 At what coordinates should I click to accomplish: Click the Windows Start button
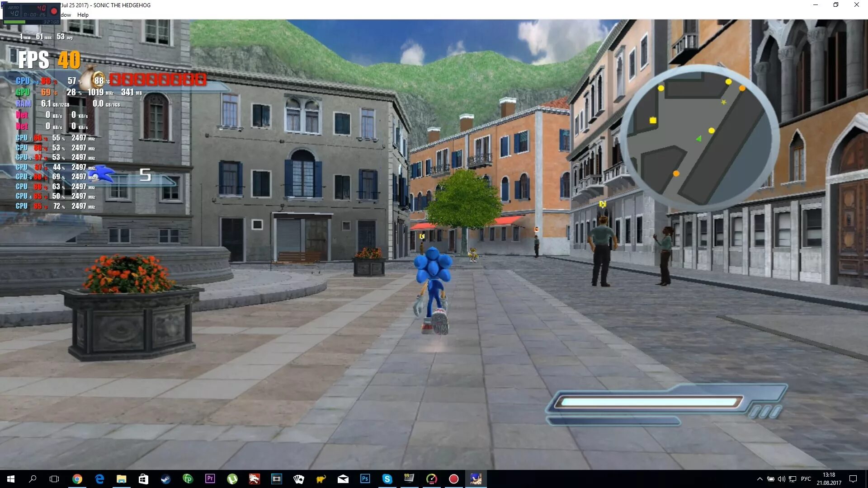click(x=11, y=479)
